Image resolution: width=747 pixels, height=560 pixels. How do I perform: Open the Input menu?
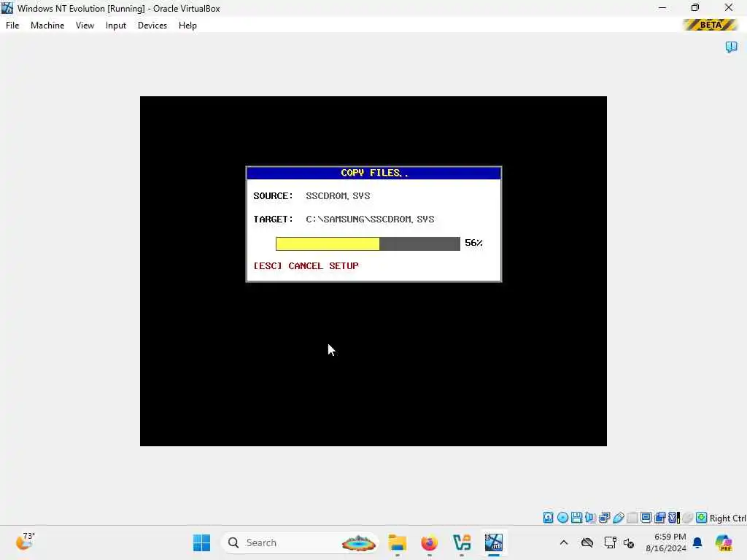point(116,26)
